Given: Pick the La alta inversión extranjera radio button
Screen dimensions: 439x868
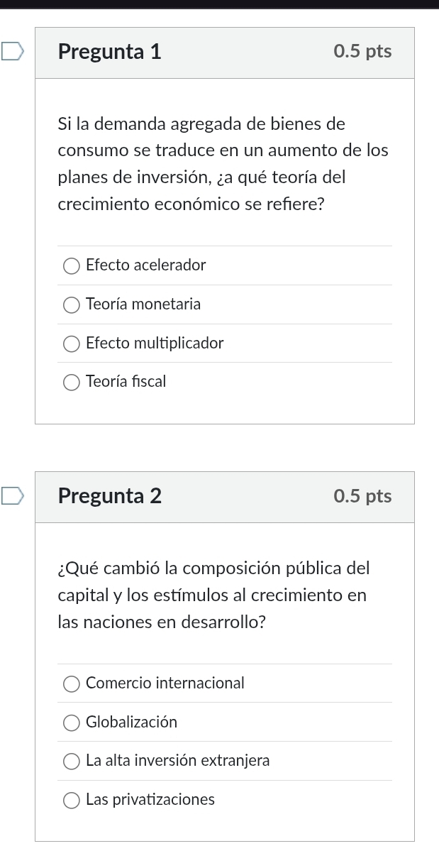Looking at the screenshot, I should (x=72, y=762).
